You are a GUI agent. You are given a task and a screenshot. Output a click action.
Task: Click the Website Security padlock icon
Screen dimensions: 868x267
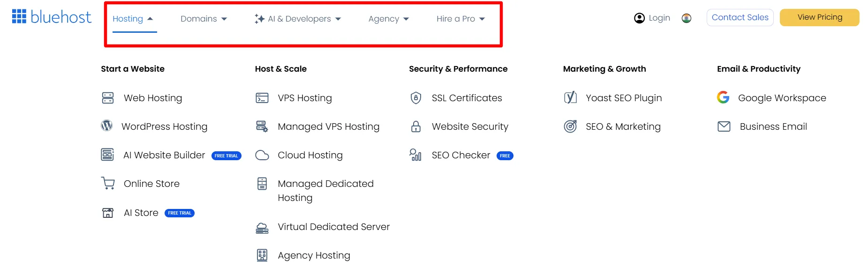pos(416,126)
